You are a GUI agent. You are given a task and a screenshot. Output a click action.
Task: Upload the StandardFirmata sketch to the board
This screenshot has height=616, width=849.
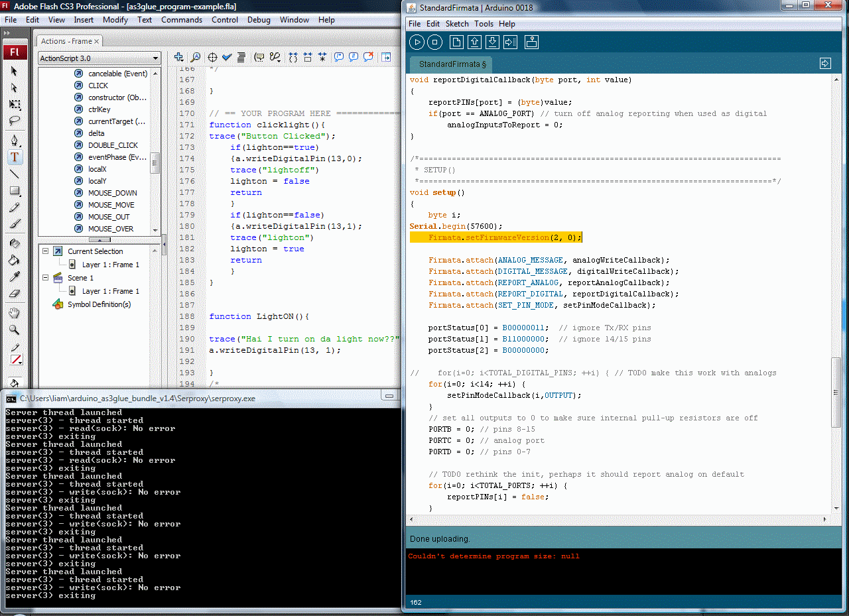tap(510, 42)
